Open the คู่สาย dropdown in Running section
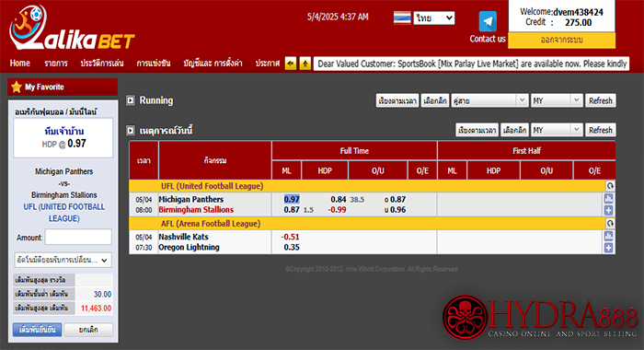The image size is (644, 350). (x=489, y=100)
